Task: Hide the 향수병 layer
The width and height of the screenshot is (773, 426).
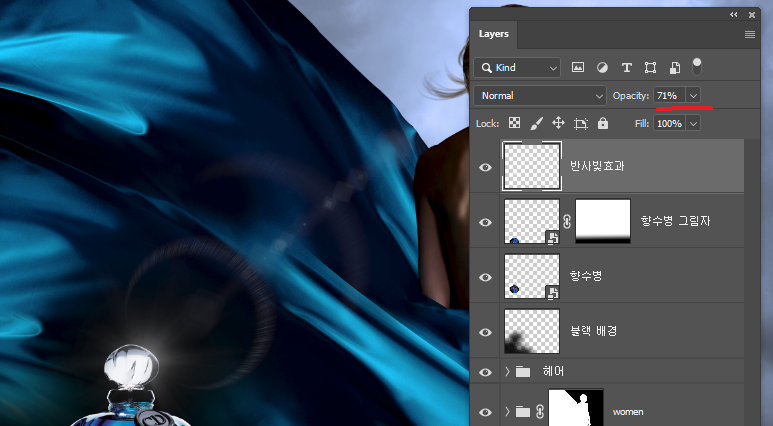Action: click(x=485, y=277)
